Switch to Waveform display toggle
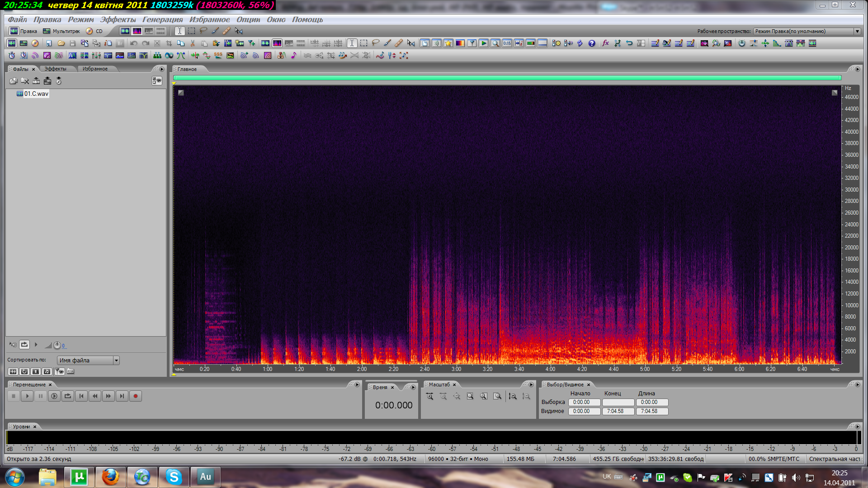This screenshot has height=488, width=868. [x=125, y=31]
